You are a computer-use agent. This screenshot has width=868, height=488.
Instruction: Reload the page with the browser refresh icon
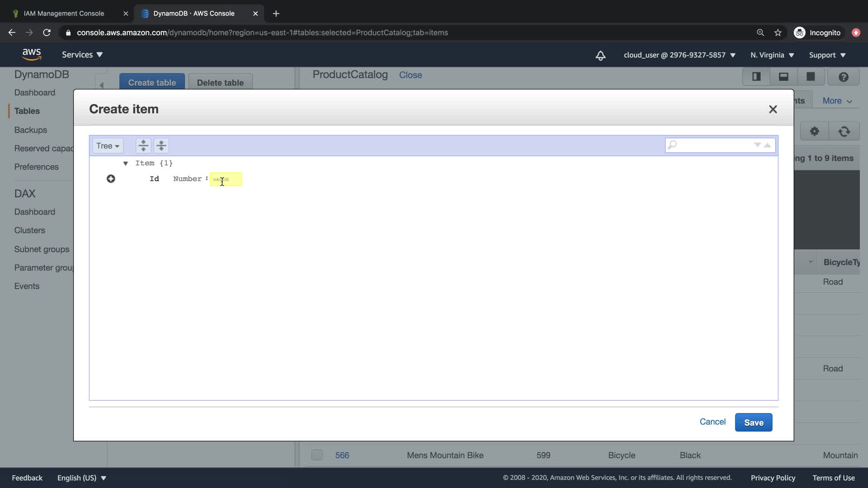(x=47, y=33)
